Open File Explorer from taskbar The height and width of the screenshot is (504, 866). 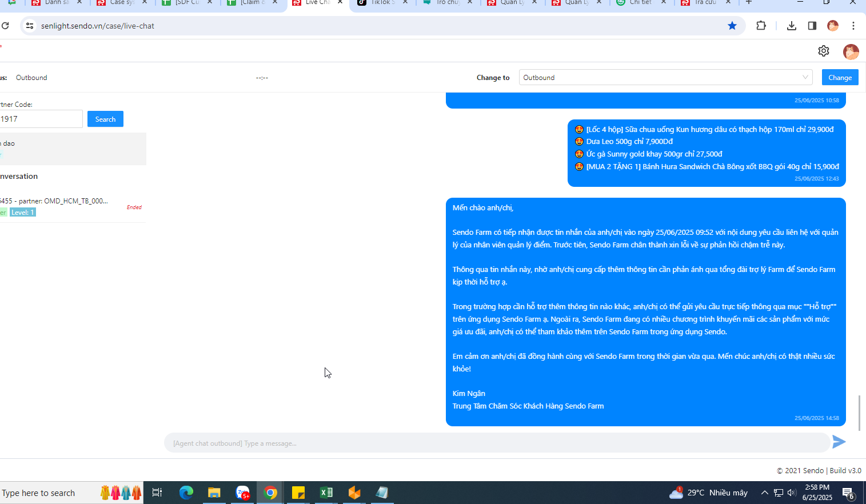coord(214,493)
